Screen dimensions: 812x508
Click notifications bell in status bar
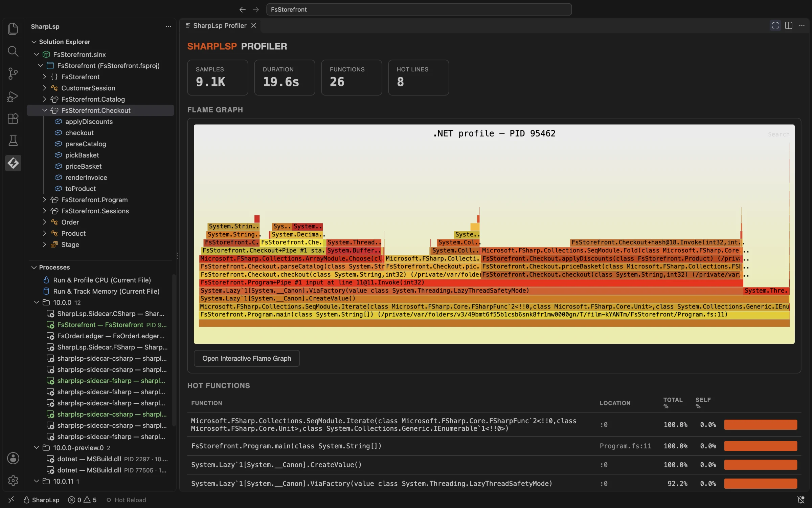pos(801,500)
